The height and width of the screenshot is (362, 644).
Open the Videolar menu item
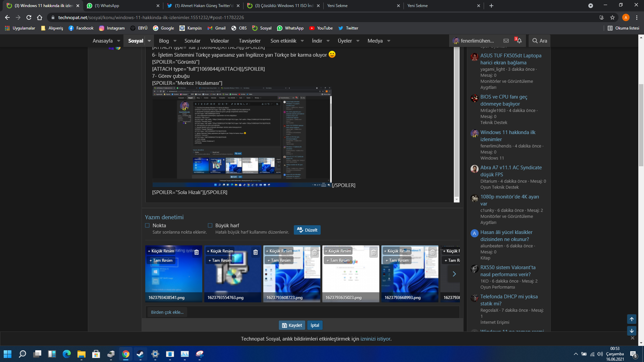pos(219,41)
